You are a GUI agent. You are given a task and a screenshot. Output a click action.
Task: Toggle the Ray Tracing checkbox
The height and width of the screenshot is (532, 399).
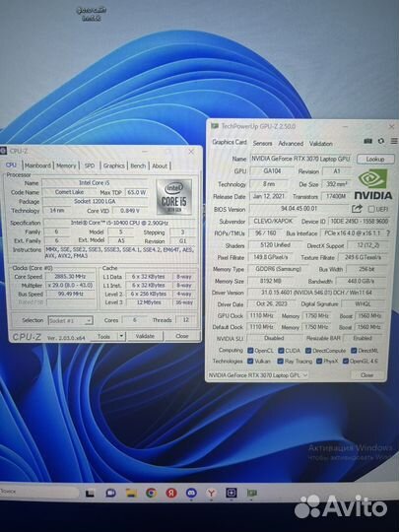point(280,362)
